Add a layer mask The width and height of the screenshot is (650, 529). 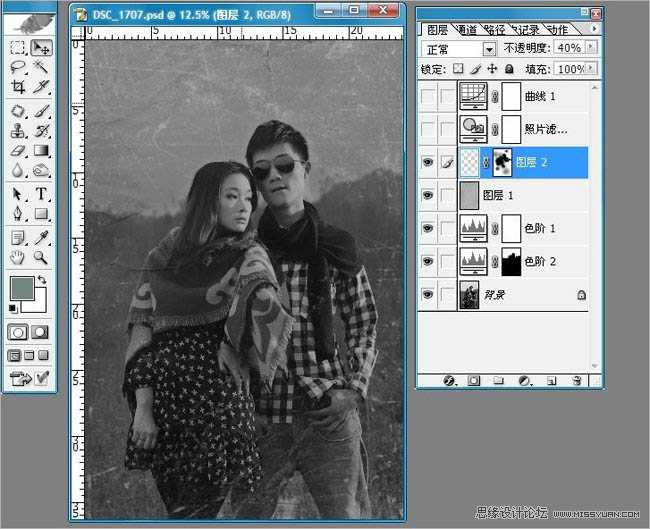coord(473,380)
